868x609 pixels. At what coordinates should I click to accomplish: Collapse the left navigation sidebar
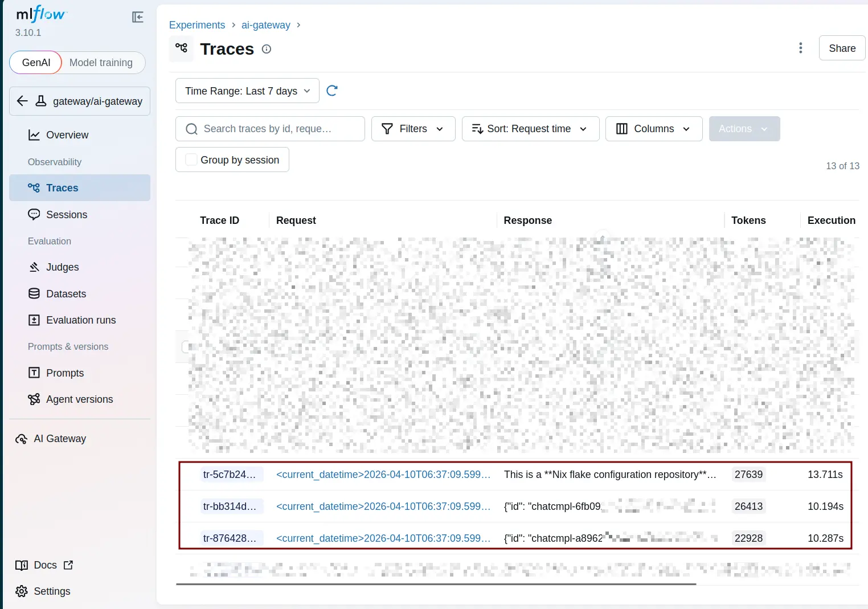137,17
